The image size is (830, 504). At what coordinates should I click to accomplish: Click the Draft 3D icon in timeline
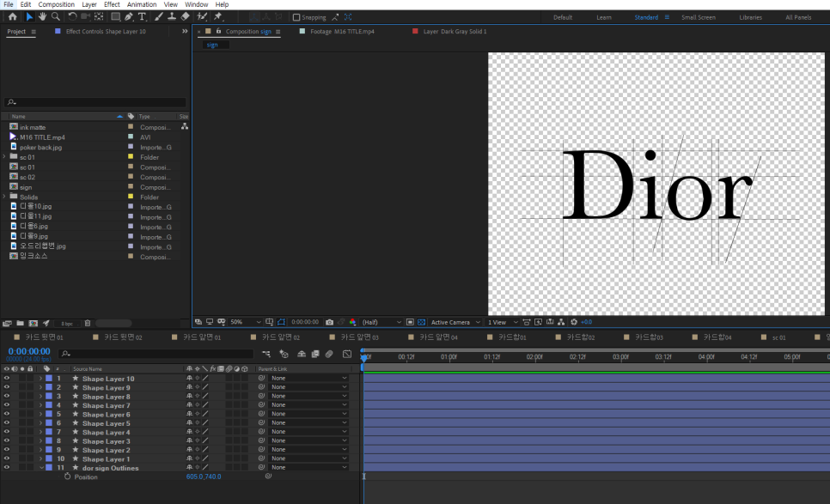coord(284,354)
